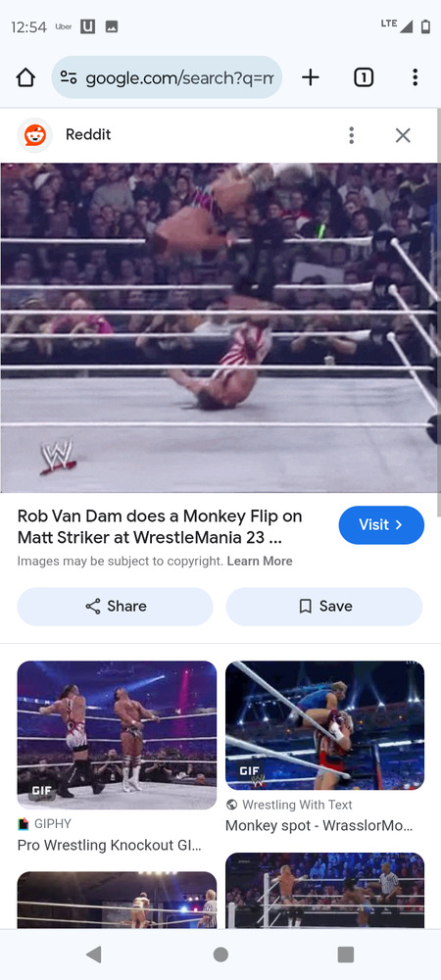Image resolution: width=441 pixels, height=980 pixels.
Task: Open a new tab with plus icon
Action: [310, 77]
